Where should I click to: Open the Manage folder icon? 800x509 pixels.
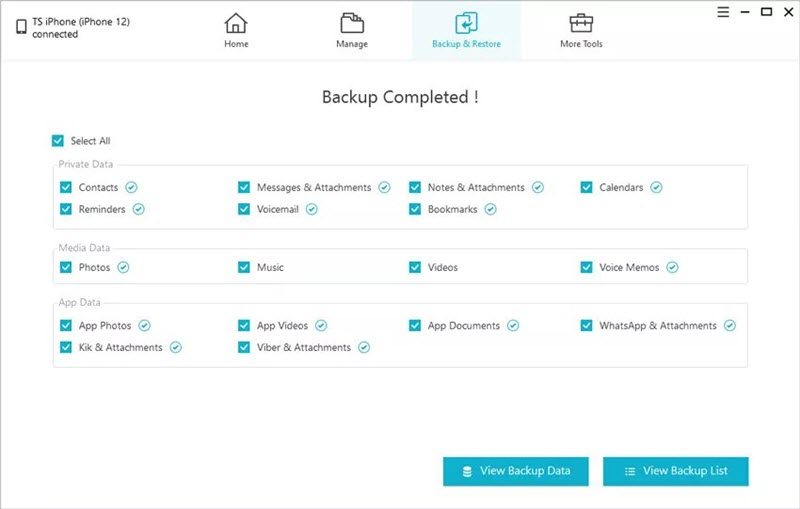pos(351,23)
